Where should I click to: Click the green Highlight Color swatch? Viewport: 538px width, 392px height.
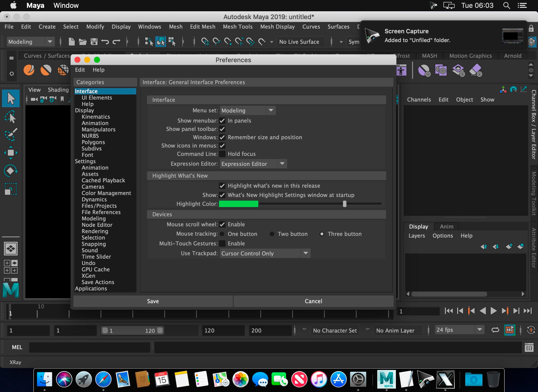(x=239, y=204)
